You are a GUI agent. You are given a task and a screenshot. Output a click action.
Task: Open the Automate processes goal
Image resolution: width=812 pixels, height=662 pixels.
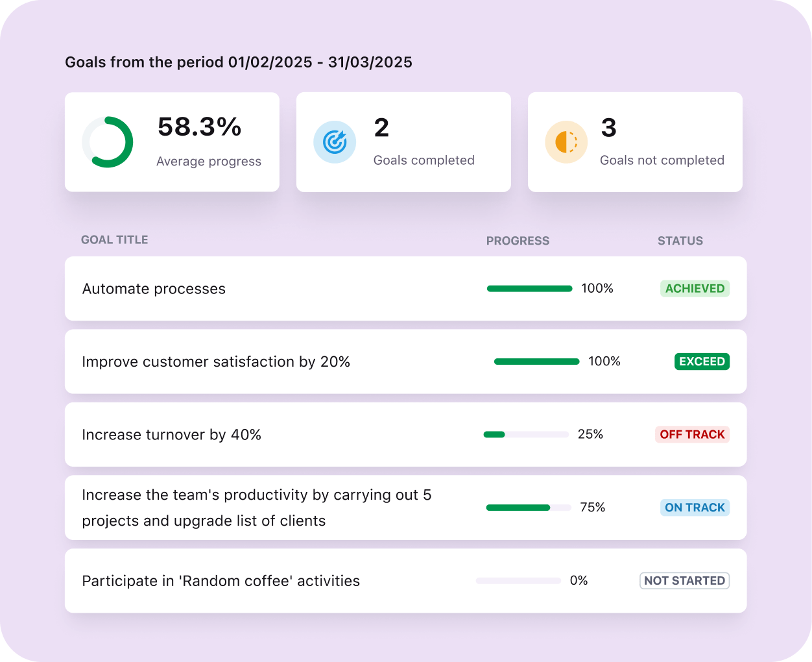click(406, 289)
